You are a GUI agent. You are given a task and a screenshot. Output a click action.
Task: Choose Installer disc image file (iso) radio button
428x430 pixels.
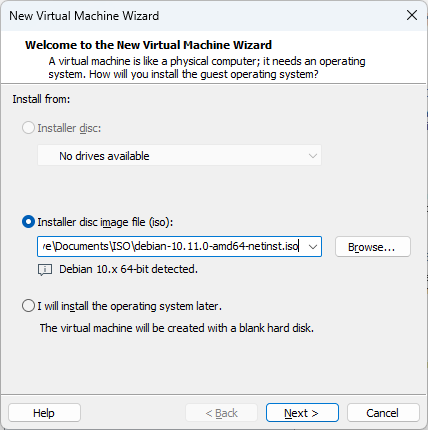[x=28, y=222]
